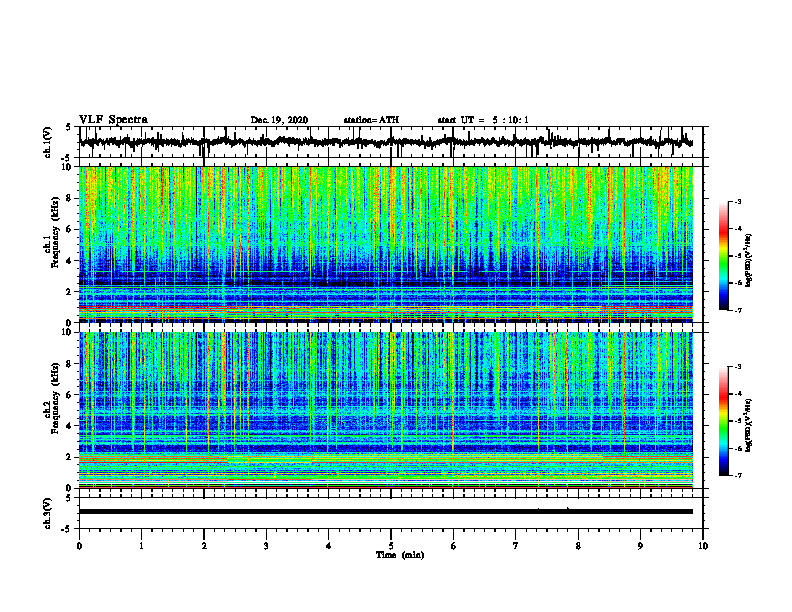792x612 pixels.
Task: Click inside the ch.1 voltage waveform panel
Action: (x=391, y=142)
